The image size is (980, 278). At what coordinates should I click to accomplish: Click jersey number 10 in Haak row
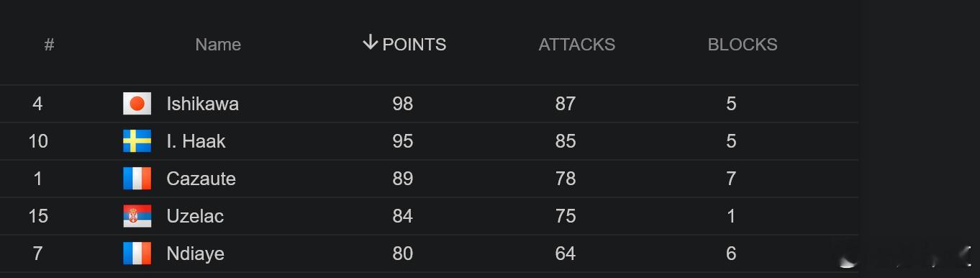(x=38, y=141)
